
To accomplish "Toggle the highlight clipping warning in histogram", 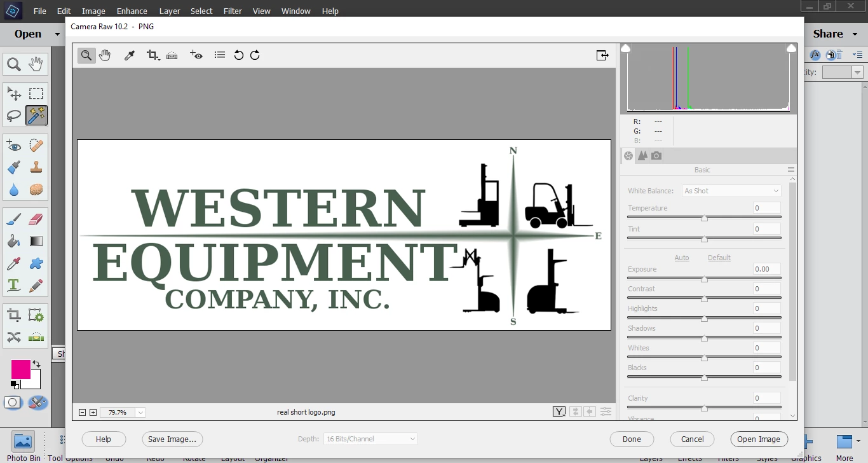I will [x=791, y=48].
